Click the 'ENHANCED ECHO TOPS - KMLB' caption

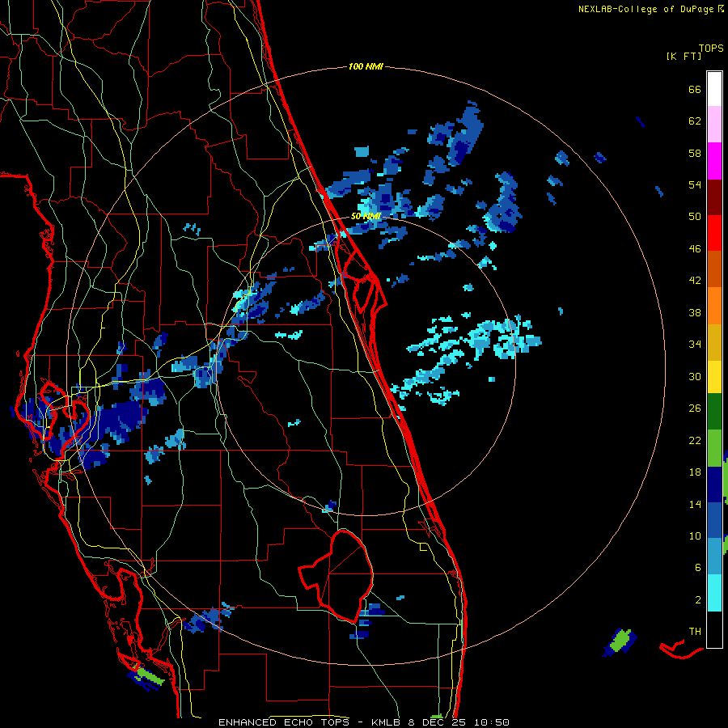tap(309, 722)
